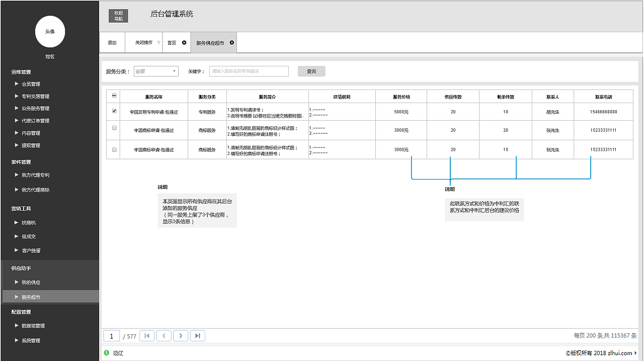Switch to the 服务供应超市 tab

coord(210,43)
